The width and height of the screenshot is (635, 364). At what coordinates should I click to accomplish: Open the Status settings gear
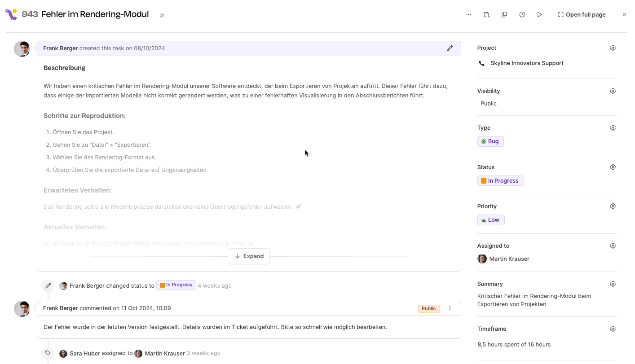[613, 167]
